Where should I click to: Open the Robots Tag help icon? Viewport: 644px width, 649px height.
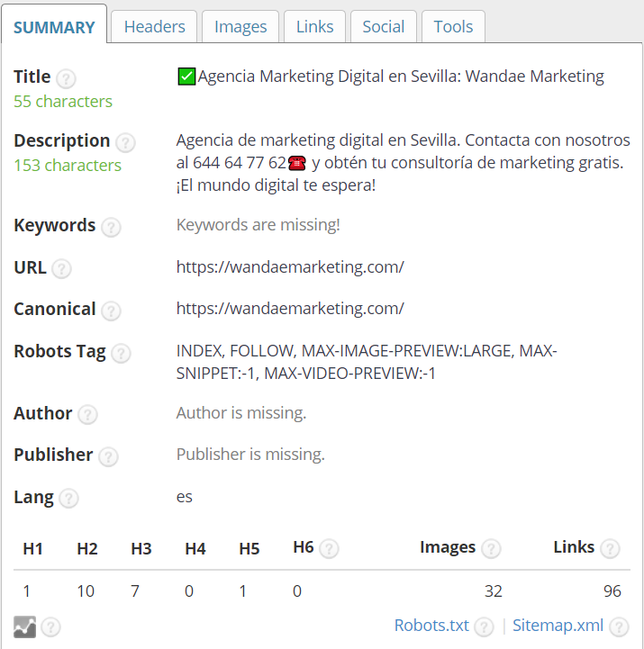tap(121, 353)
